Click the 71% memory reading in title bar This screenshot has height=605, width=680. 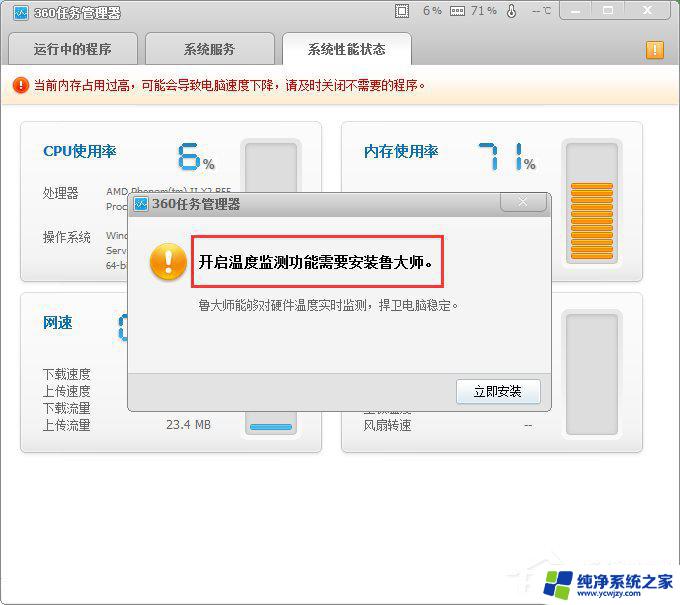click(x=484, y=11)
